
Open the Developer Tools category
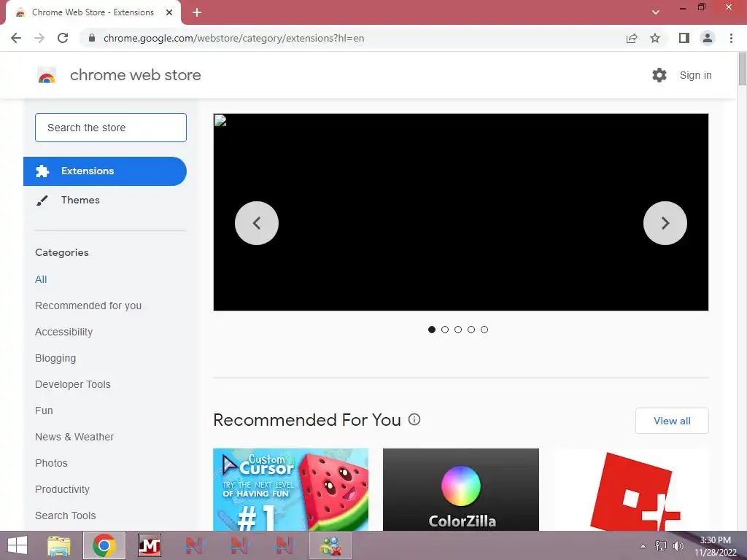point(73,384)
